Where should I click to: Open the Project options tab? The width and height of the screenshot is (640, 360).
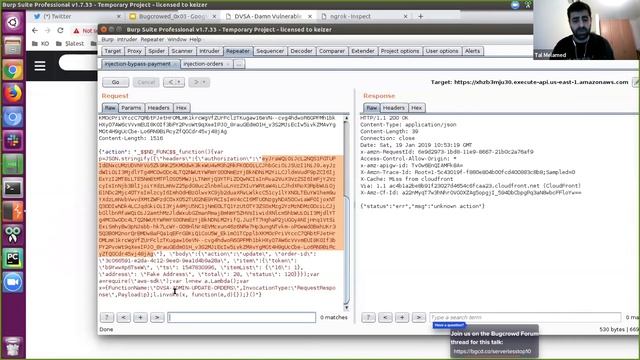(x=400, y=51)
